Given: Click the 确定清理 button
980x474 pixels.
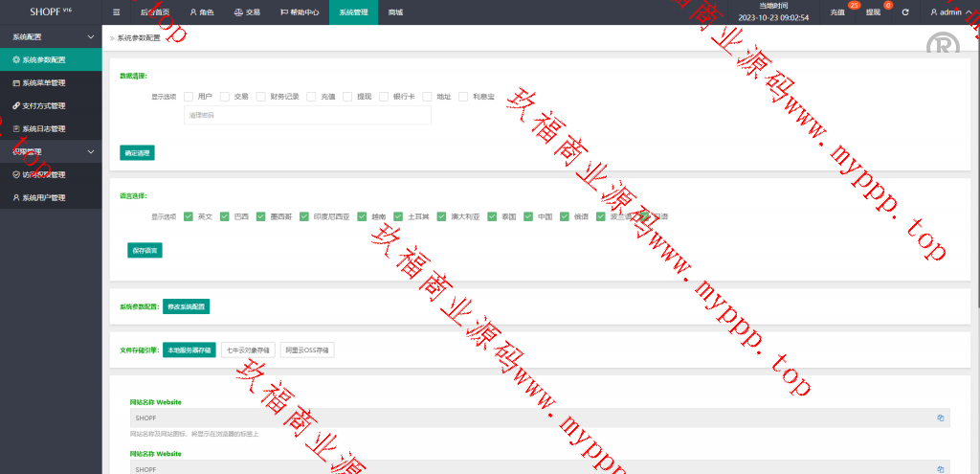Looking at the screenshot, I should click(x=137, y=152).
